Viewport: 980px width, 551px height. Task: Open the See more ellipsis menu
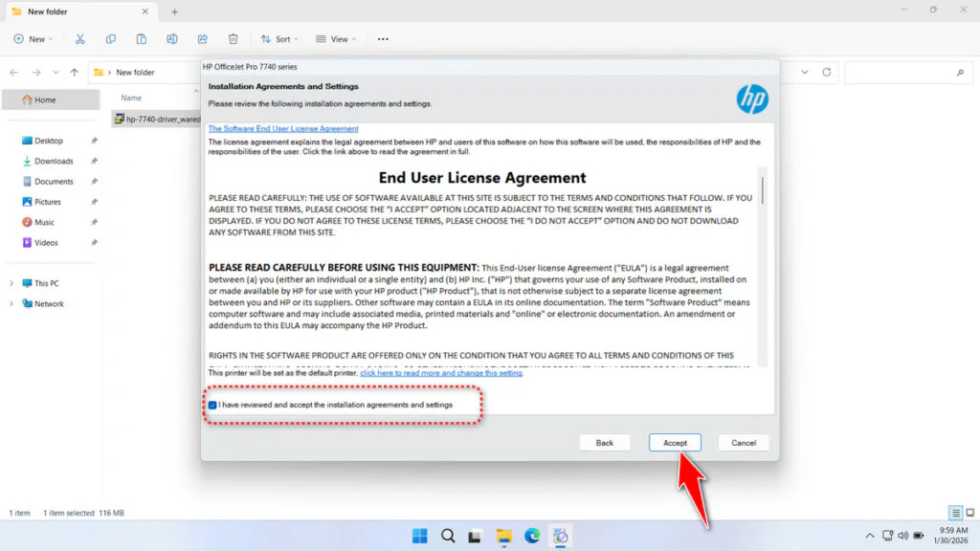[382, 38]
